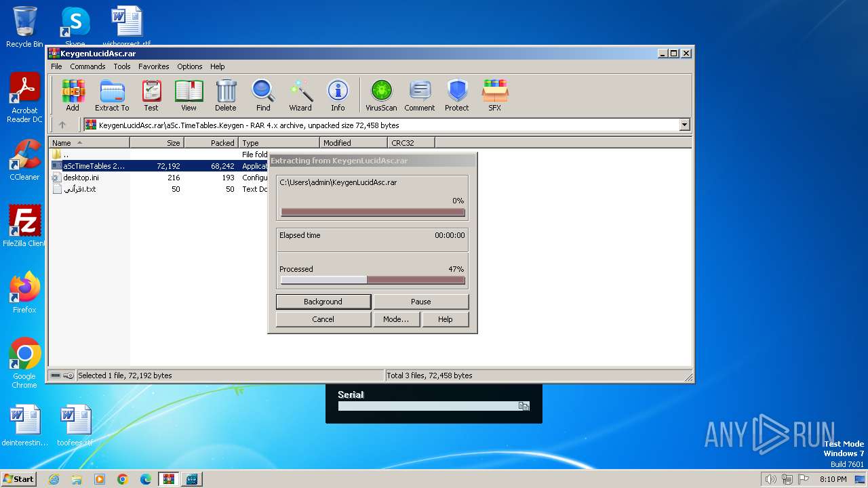Open the View file tool
The width and height of the screenshot is (868, 488).
[x=189, y=96]
